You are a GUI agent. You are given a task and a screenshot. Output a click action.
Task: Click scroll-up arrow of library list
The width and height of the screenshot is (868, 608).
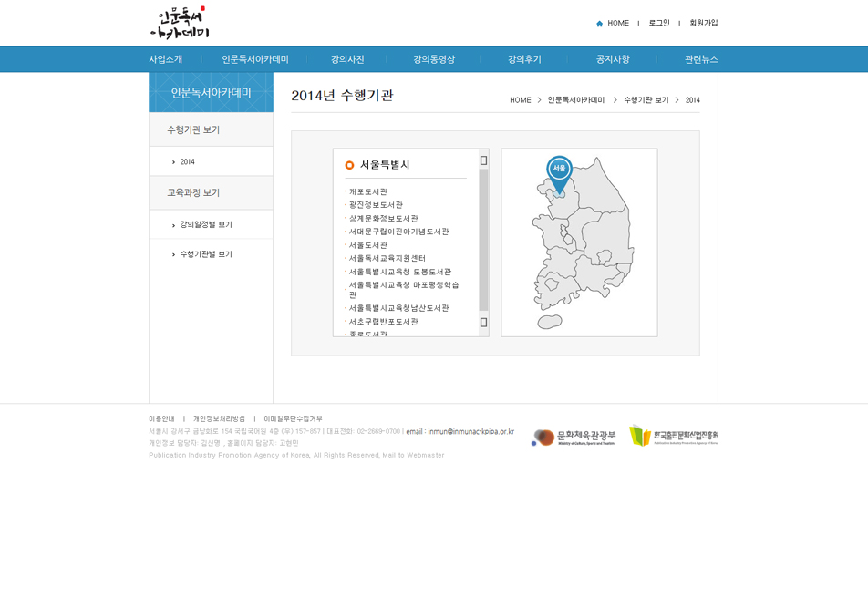(x=483, y=160)
